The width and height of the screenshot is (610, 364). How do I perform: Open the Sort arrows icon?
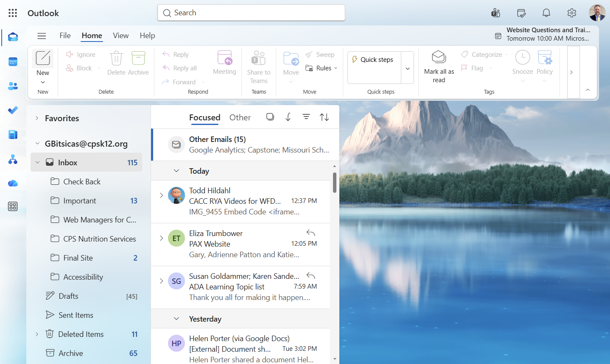click(x=325, y=117)
